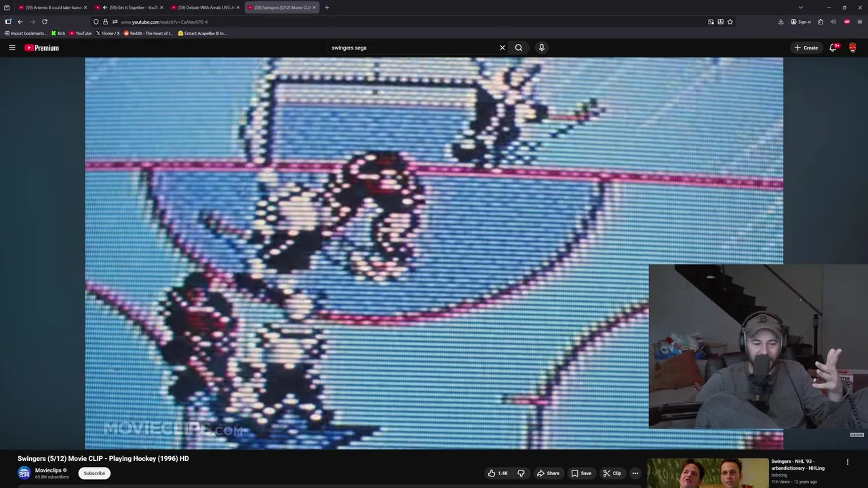This screenshot has width=868, height=488.
Task: Run search with the magnifier button
Action: (x=519, y=47)
